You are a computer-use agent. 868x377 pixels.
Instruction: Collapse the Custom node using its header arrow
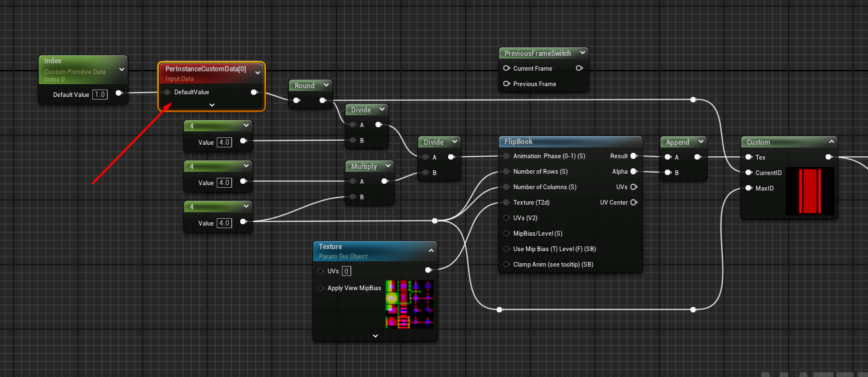tap(830, 142)
